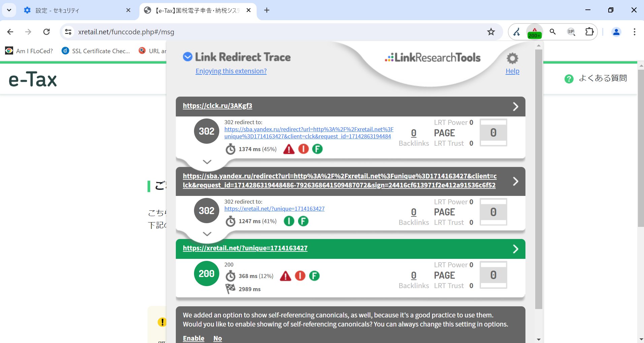The image size is (644, 343).
Task: Open the https://clck.ru/3AKgf3 header link
Action: 218,106
